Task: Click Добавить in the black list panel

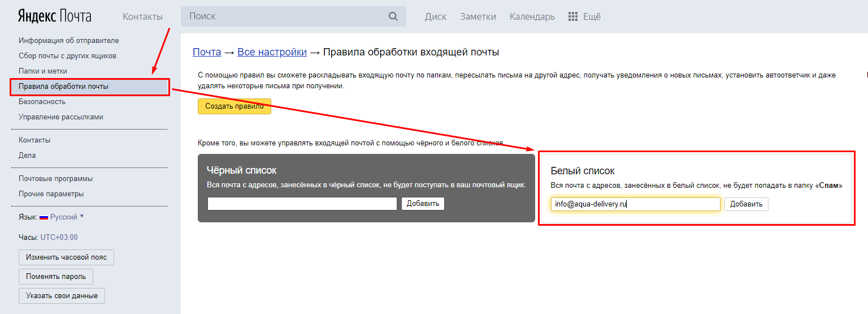Action: [x=423, y=204]
